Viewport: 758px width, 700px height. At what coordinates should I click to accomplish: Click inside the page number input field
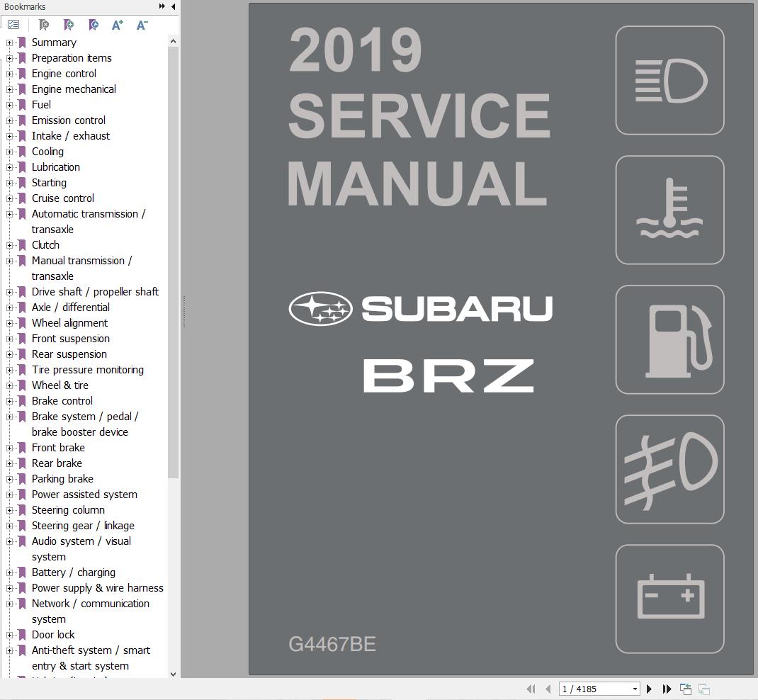[592, 688]
